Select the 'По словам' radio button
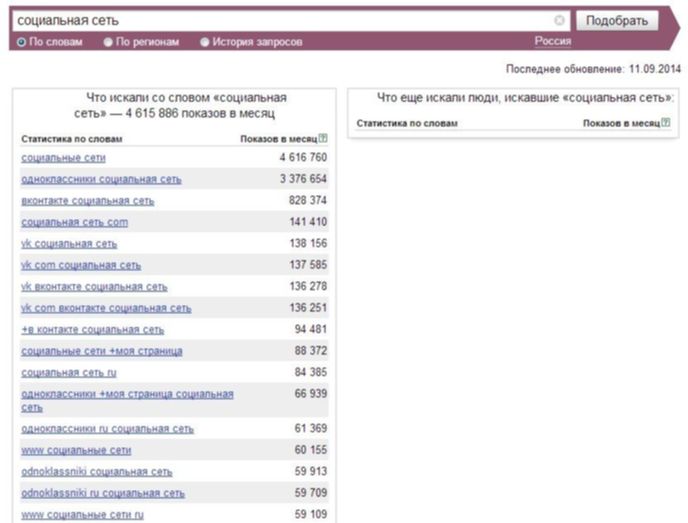 tap(21, 42)
